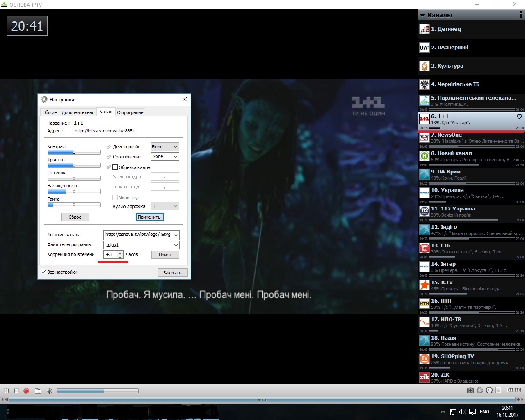Open the Дополнительно tab
Image resolution: width=525 pixels, height=420 pixels.
pyautogui.click(x=78, y=112)
